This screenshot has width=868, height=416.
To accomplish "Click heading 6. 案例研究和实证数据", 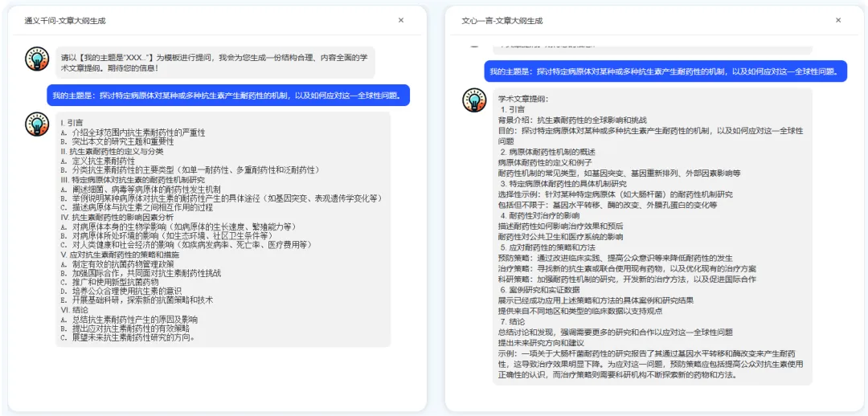I will [539, 290].
